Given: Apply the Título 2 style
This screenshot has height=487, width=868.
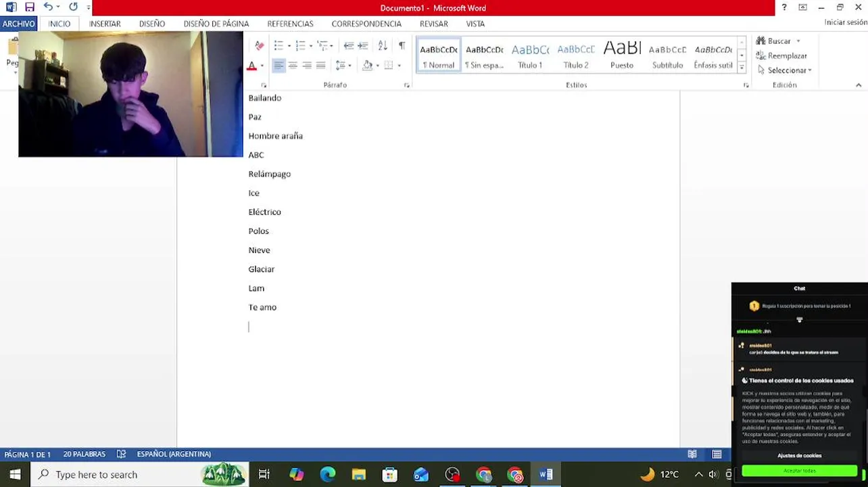Looking at the screenshot, I should [x=576, y=55].
